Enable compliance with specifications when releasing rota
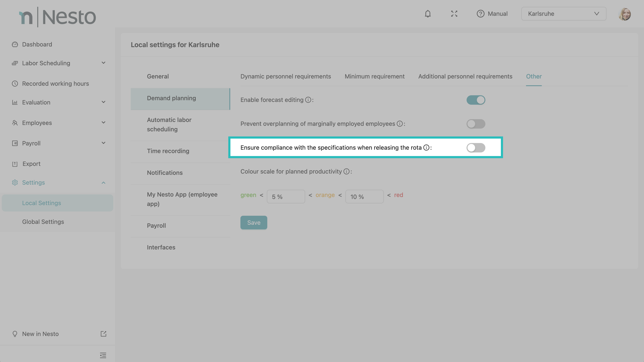The image size is (644, 362). pyautogui.click(x=476, y=148)
